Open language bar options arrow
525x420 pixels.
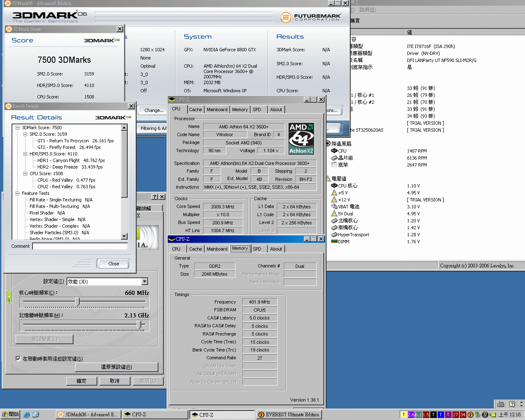521,404
